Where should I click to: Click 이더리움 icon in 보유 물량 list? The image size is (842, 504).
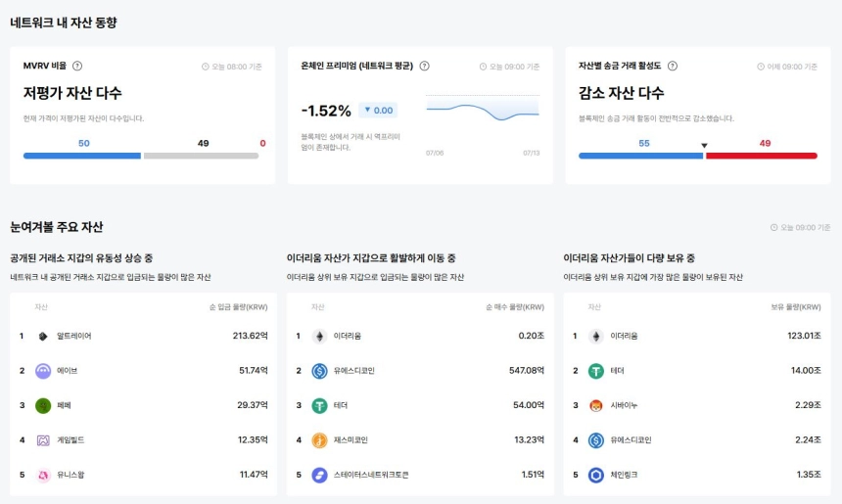[596, 336]
